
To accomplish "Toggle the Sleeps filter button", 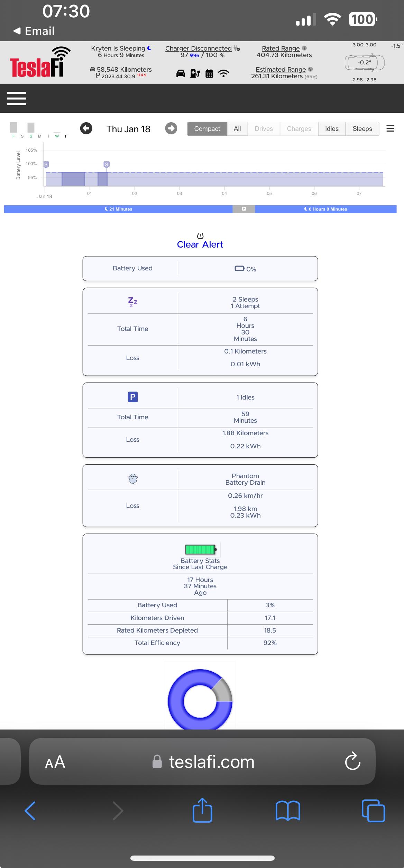I will coord(362,129).
